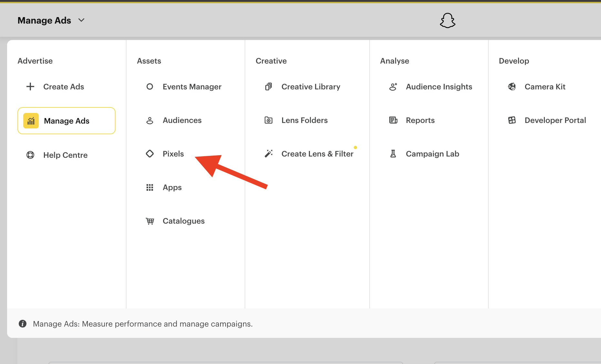Click the plus icon beside Create Ads
Image resolution: width=601 pixels, height=364 pixels.
tap(30, 86)
